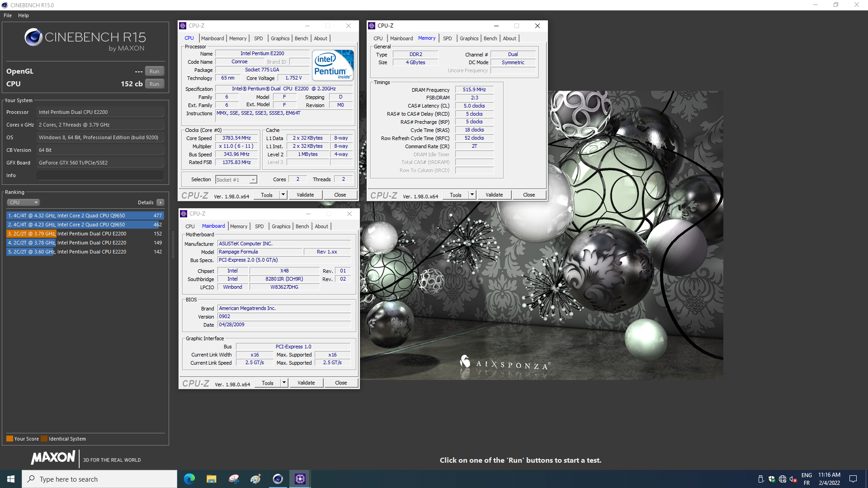Open the Windows Start menu
This screenshot has height=488, width=868.
[11, 479]
